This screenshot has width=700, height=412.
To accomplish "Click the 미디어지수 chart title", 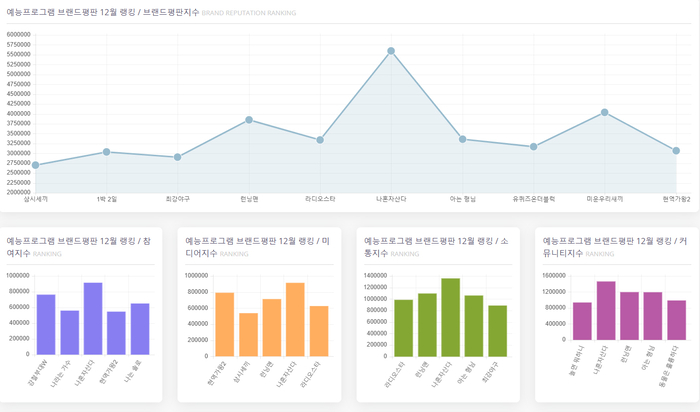I will click(x=257, y=247).
